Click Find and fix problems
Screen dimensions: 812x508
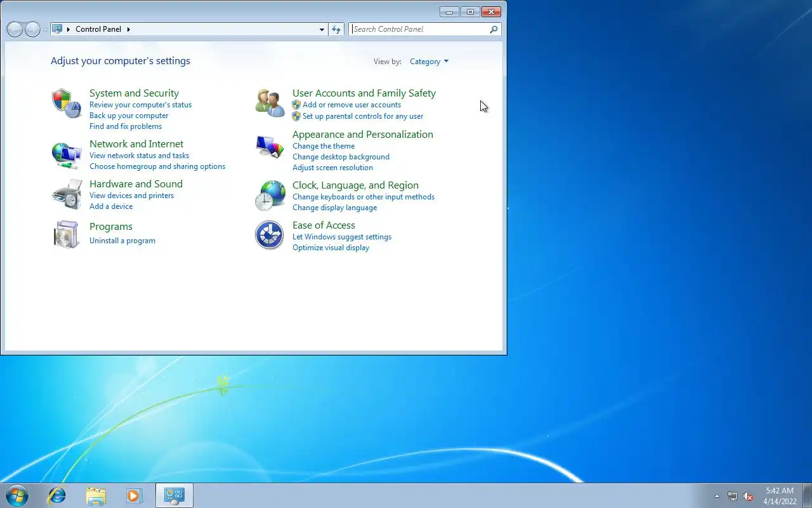[x=126, y=126]
